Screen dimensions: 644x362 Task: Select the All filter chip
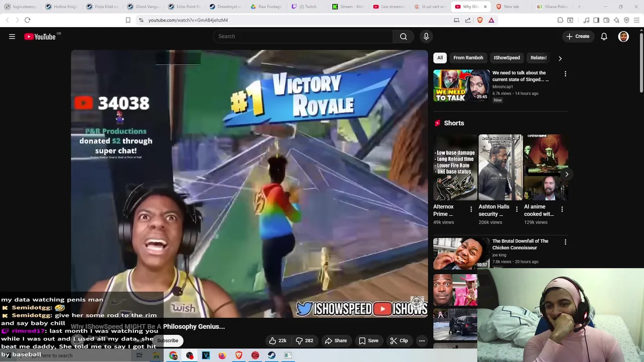pyautogui.click(x=440, y=58)
